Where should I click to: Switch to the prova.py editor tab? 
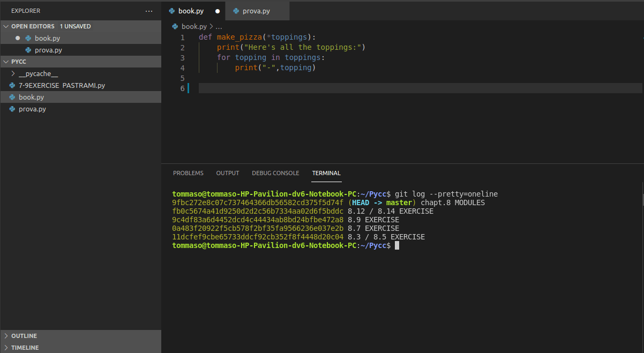click(x=254, y=11)
